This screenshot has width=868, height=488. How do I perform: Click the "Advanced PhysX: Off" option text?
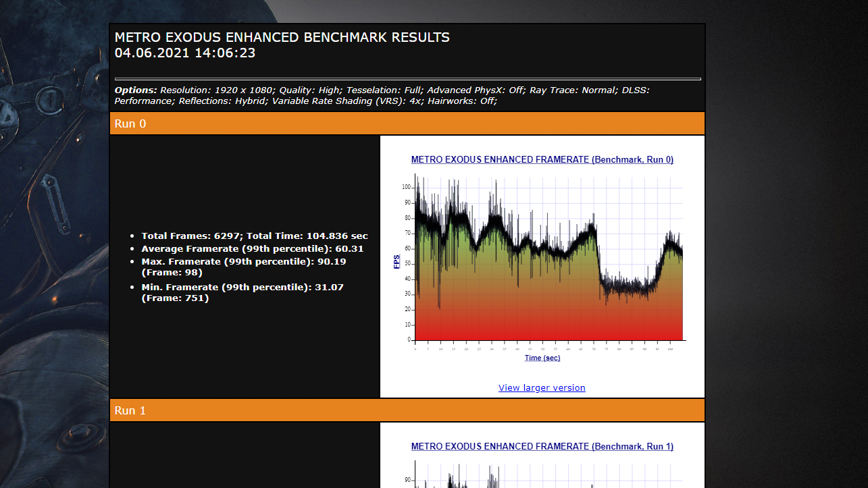(476, 90)
